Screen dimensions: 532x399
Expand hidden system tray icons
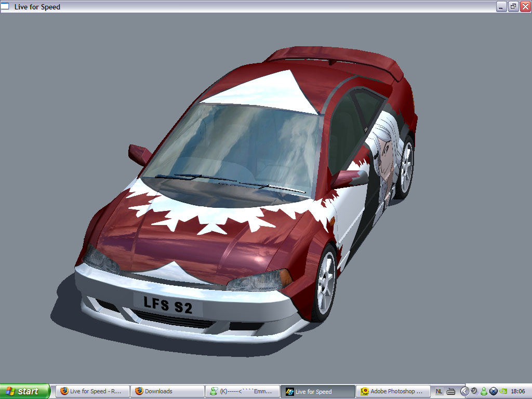pos(464,392)
